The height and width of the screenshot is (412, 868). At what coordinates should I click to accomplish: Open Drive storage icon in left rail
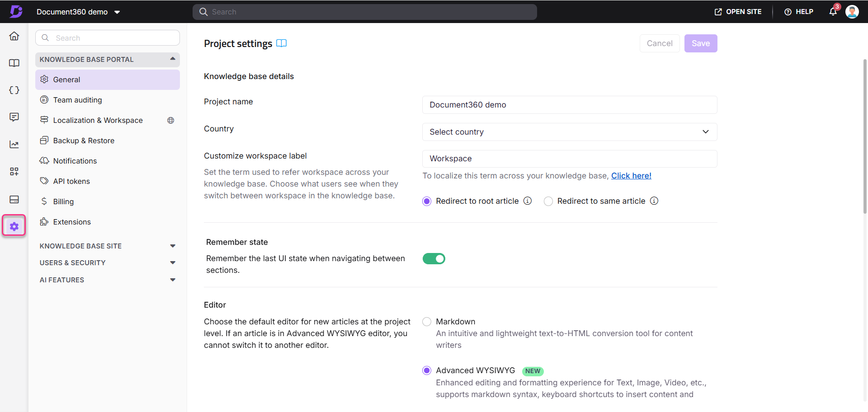click(x=14, y=199)
